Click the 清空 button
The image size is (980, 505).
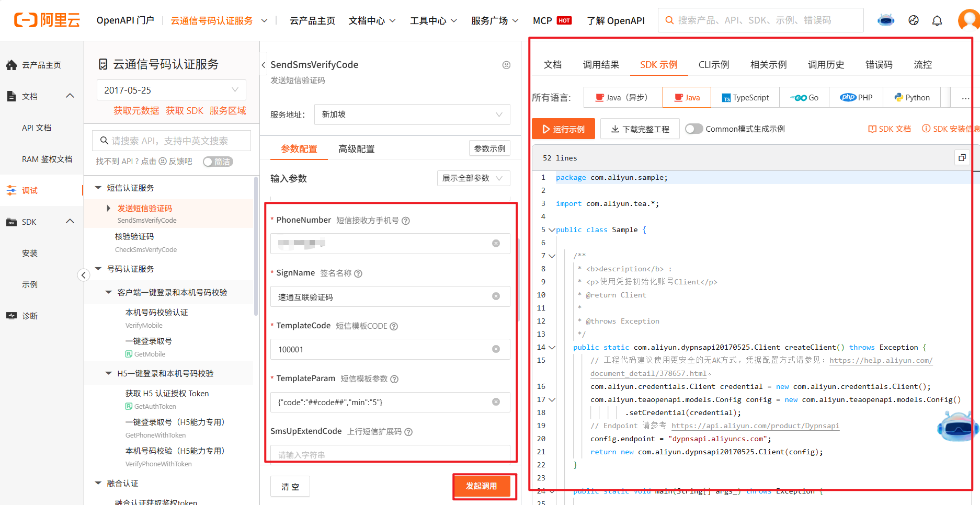pos(290,486)
